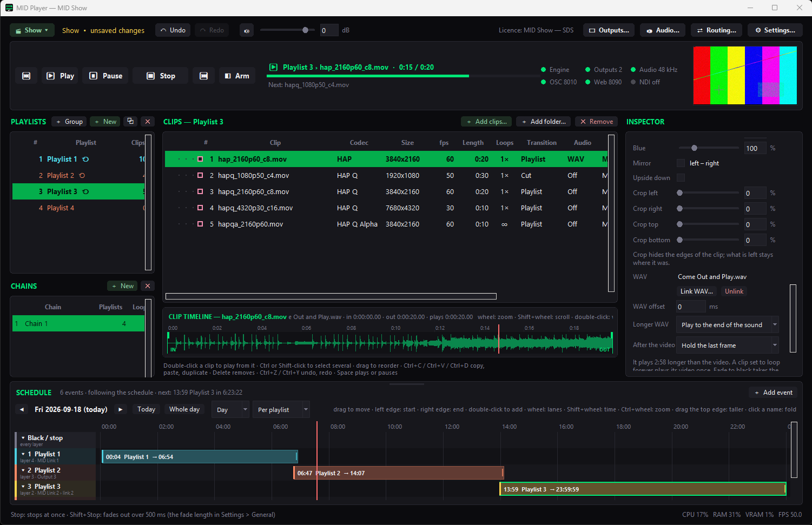Open the Show dropdown menu
812x525 pixels.
point(32,30)
